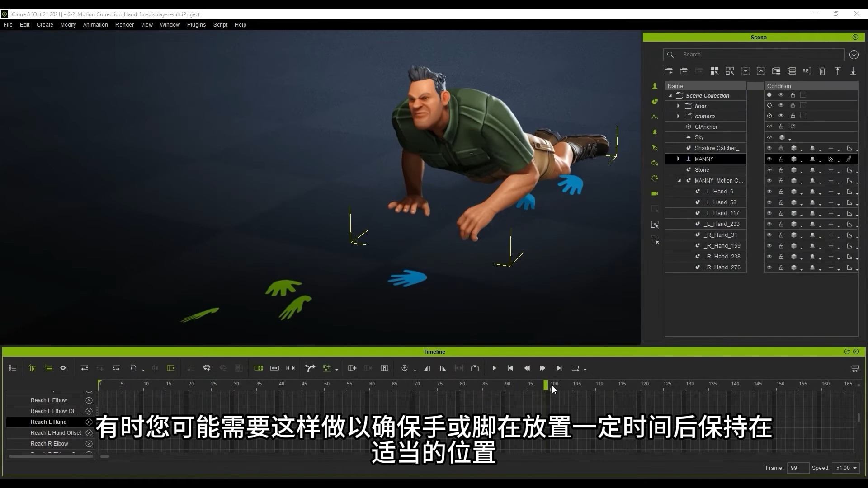
Task: Remove the Reach L Hand track
Action: 89,422
